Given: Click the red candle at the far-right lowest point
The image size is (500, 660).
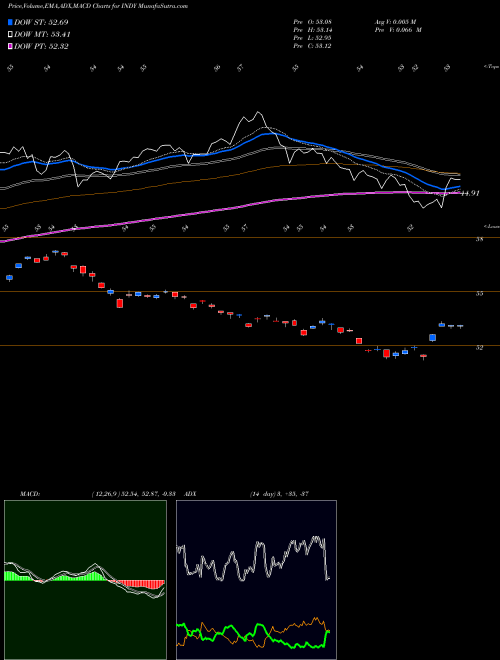Looking at the screenshot, I should 423,356.
